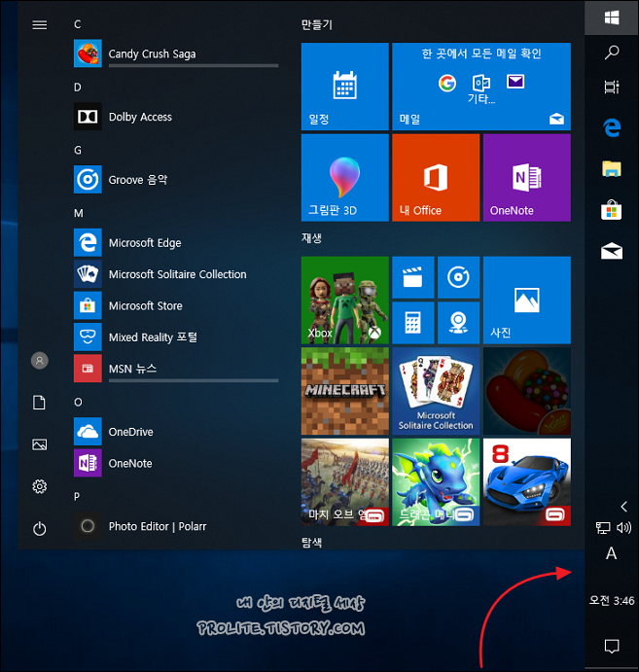Open OneDrive from the app list

[x=176, y=432]
